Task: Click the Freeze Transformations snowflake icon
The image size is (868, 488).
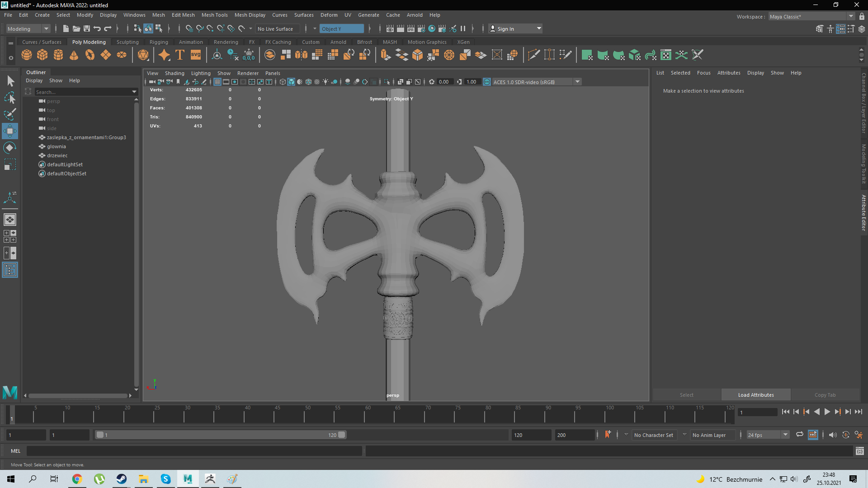Action: point(249,55)
